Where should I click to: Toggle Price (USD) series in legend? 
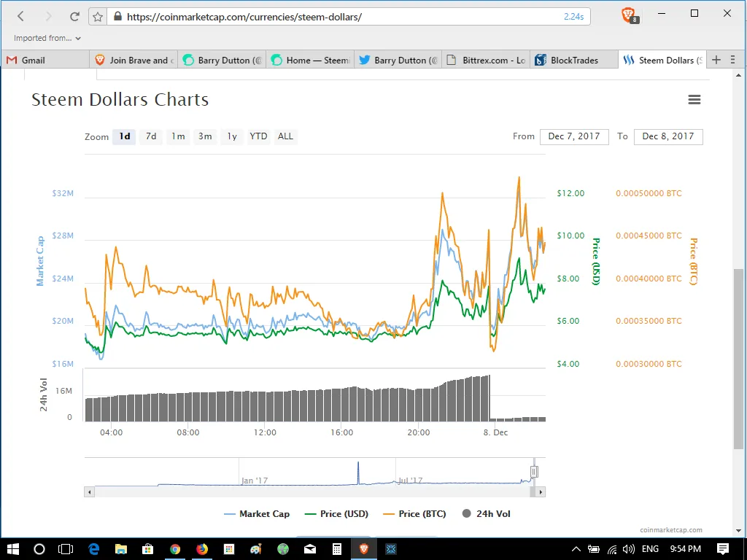tap(336, 514)
